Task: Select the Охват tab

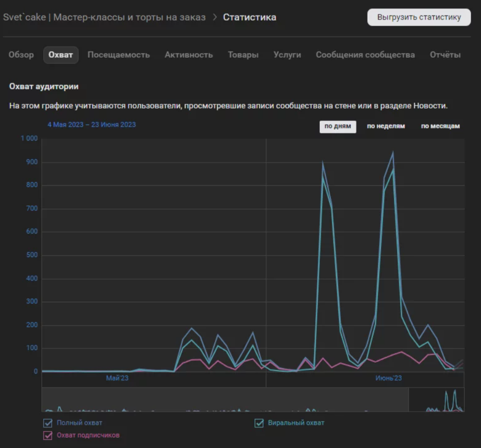Action: (61, 55)
